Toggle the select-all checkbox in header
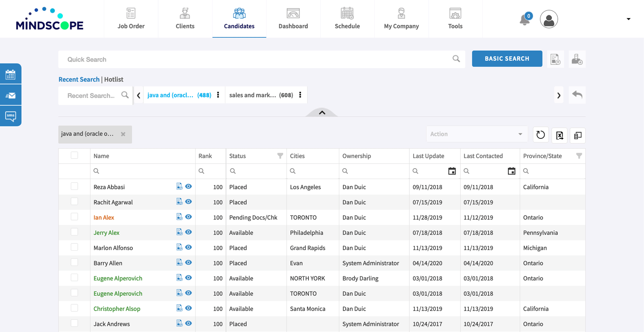 [x=74, y=155]
